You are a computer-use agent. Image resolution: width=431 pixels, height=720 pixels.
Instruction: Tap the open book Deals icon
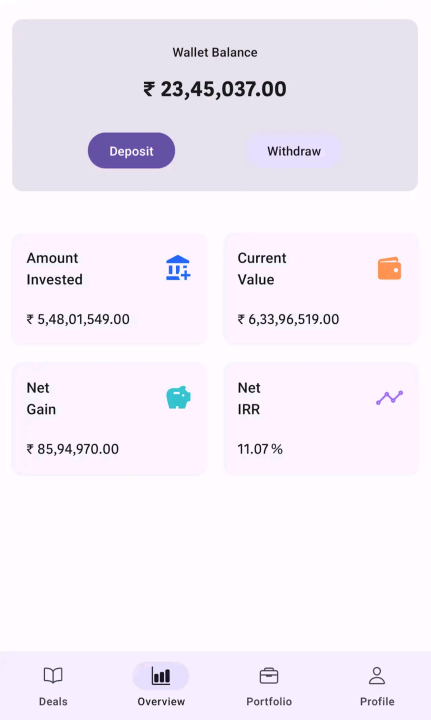pos(53,675)
